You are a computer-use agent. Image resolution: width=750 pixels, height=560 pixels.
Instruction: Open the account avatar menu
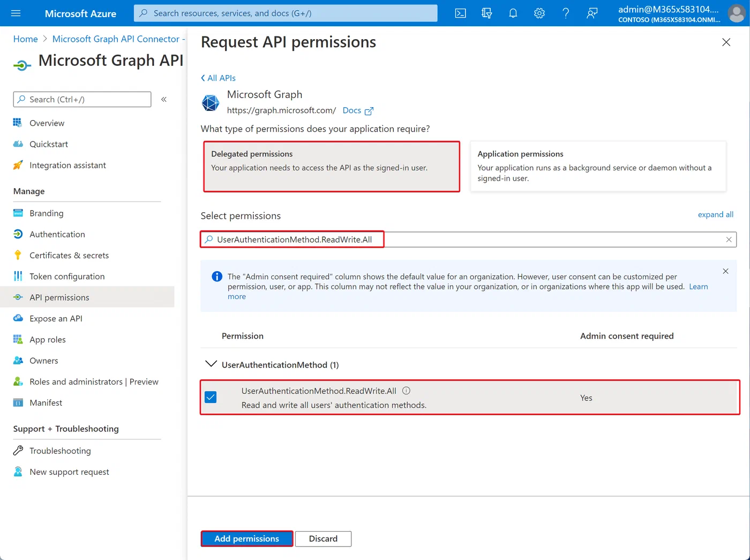coord(737,13)
